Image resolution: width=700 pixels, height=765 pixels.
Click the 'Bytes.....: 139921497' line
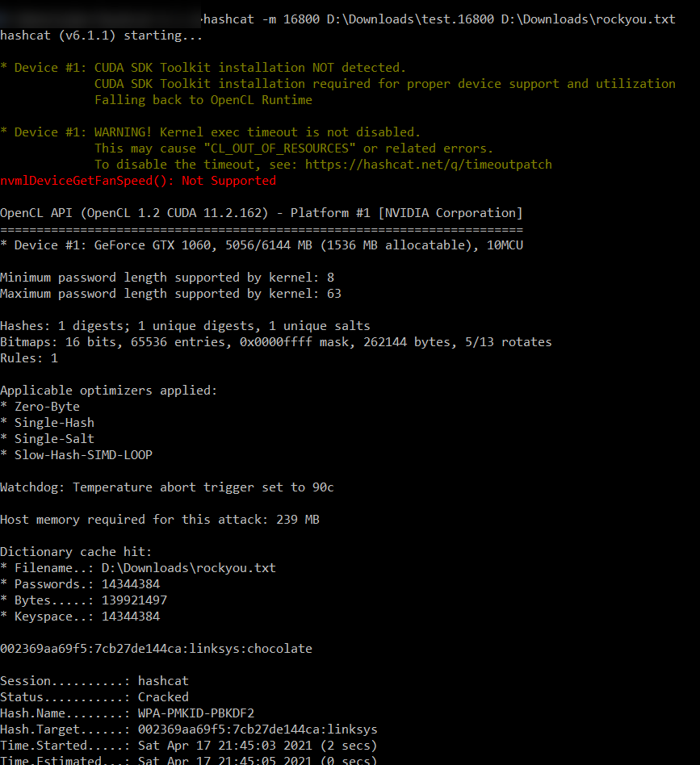pyautogui.click(x=83, y=600)
